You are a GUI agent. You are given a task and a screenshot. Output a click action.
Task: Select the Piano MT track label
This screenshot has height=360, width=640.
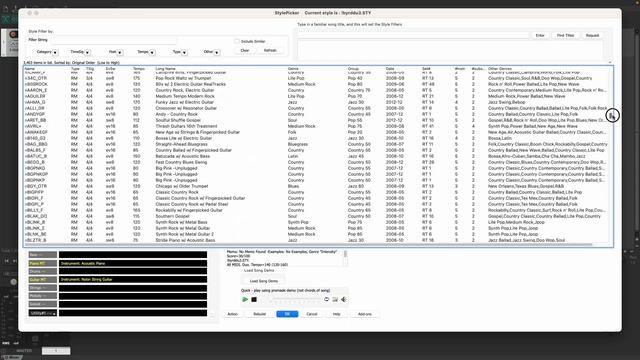42,263
